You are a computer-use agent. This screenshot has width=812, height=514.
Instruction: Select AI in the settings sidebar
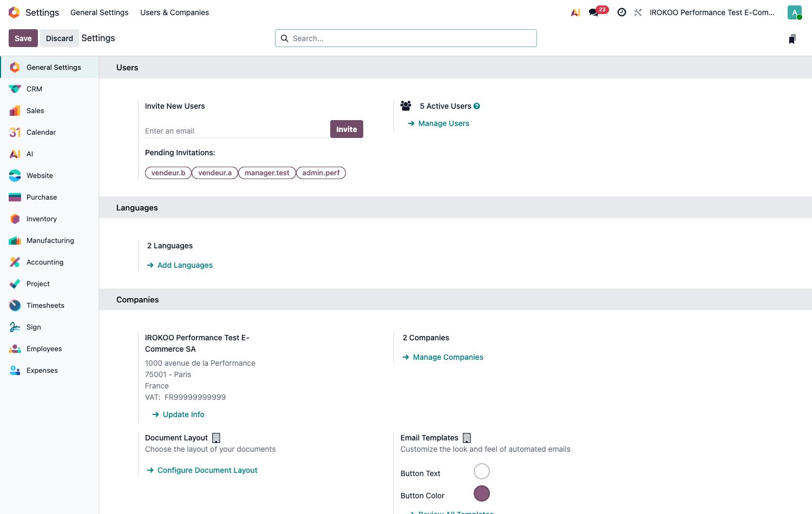49,154
